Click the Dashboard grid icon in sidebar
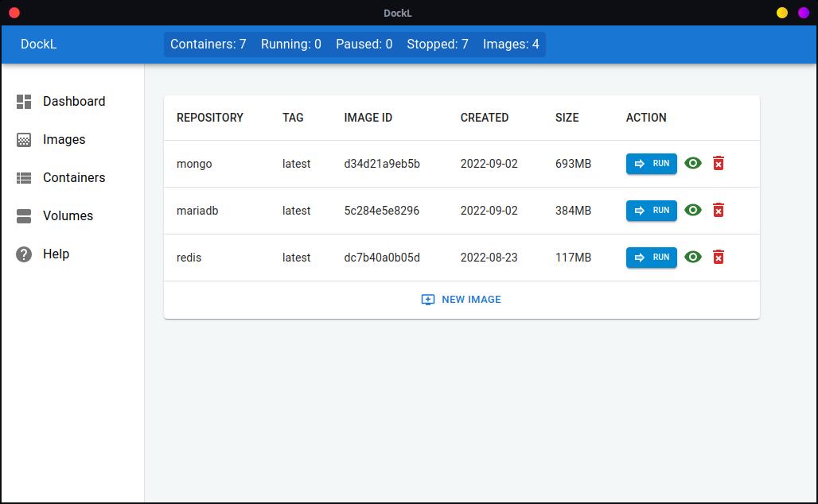Screen dimensions: 818x504 coord(24,102)
